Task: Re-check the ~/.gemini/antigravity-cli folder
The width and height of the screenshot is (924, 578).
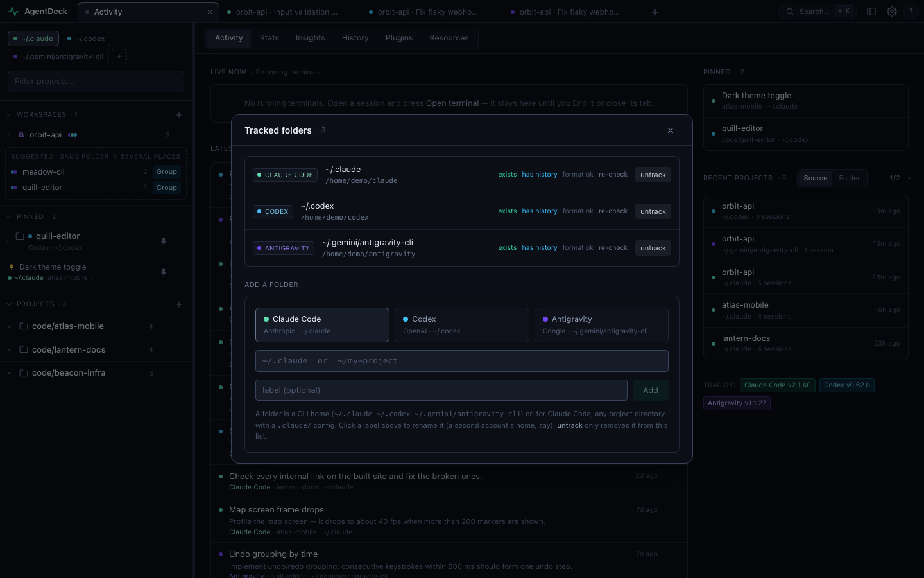Action: pos(613,248)
